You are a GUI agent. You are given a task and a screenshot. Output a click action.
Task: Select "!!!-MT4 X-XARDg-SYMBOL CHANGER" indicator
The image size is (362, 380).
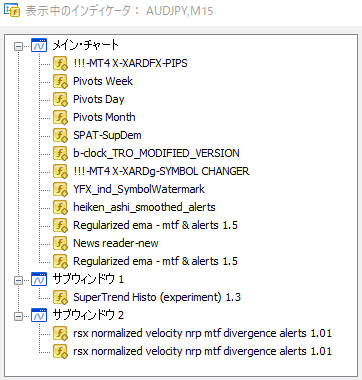point(161,171)
